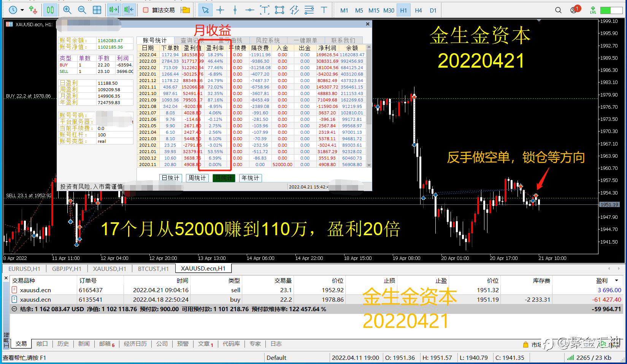
Task: Click the connection status signal bars
Action: click(x=570, y=358)
